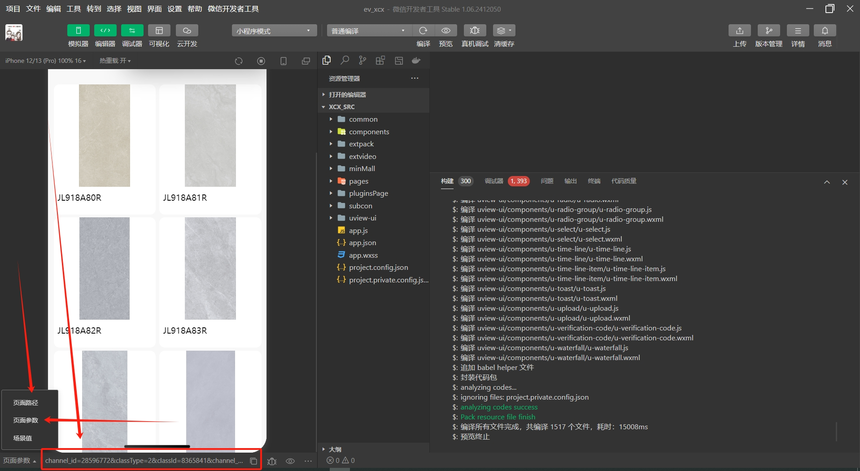Image resolution: width=860 pixels, height=471 pixels.
Task: Switch to the 终端 tab
Action: [594, 181]
